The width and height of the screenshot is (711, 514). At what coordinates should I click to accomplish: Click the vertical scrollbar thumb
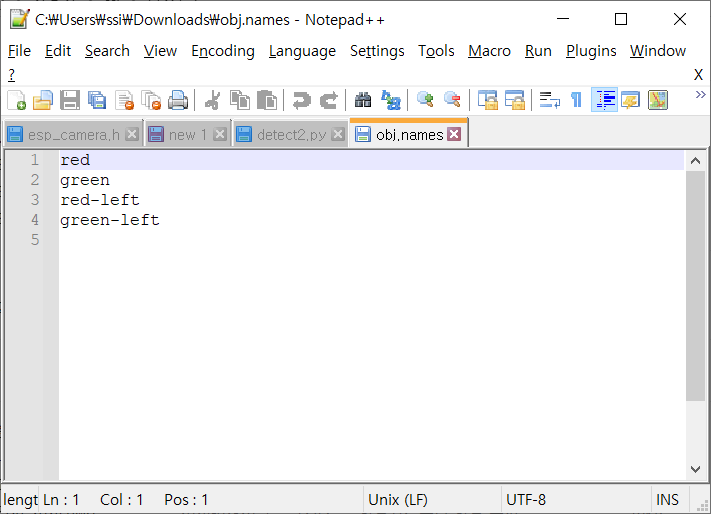695,286
